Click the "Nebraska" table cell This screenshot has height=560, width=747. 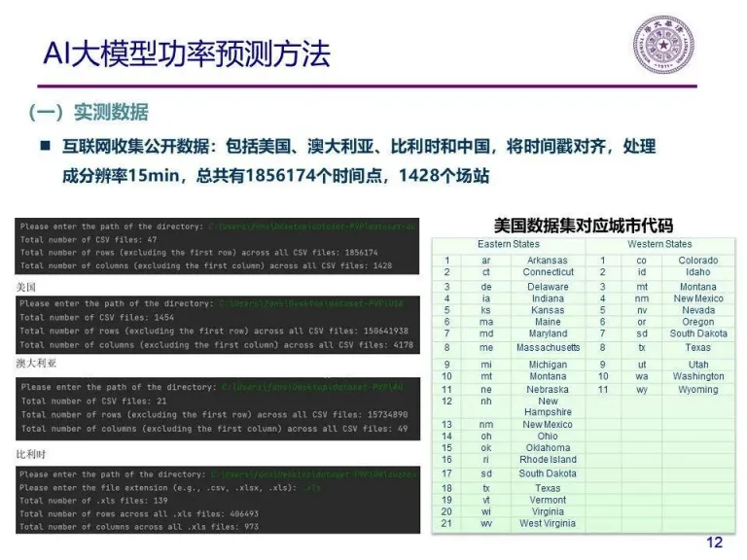tap(548, 390)
